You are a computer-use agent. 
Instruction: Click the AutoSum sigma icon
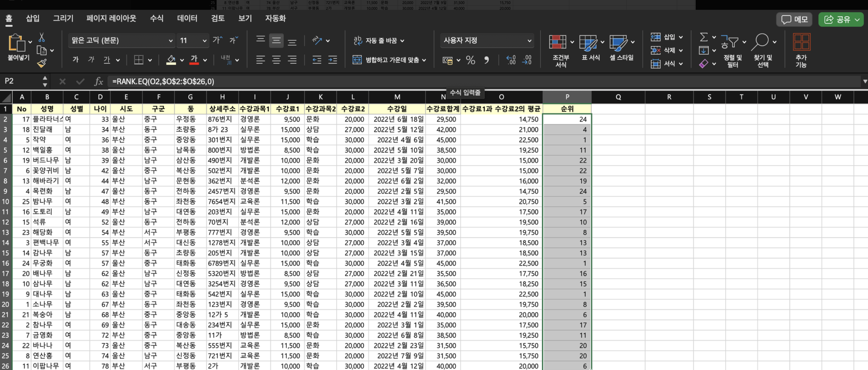(x=704, y=37)
